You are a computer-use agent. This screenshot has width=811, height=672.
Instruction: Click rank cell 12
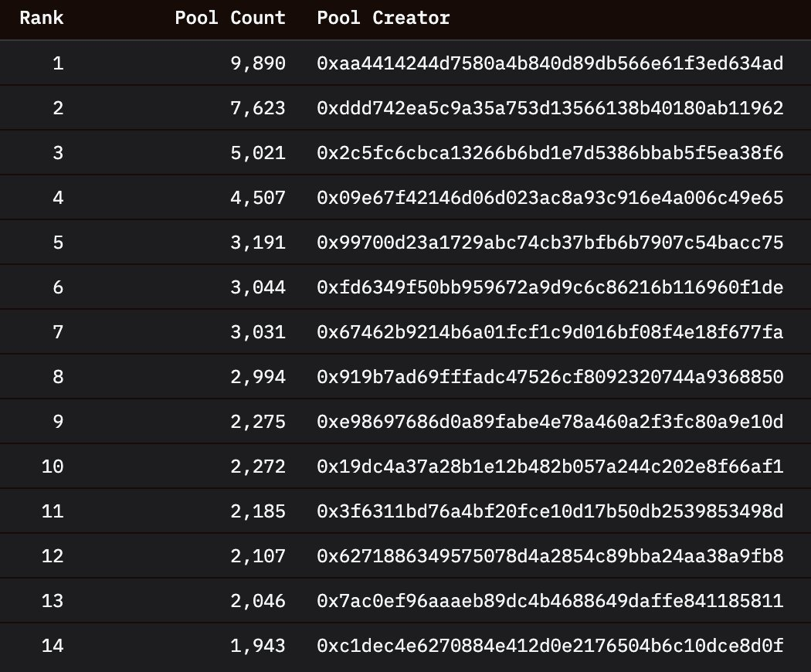pyautogui.click(x=53, y=556)
